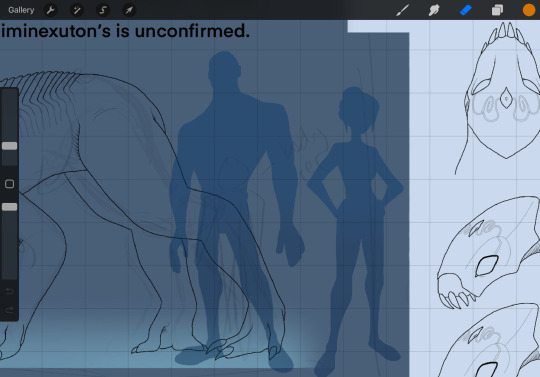
Task: Activate the Transform arrow tool
Action: tap(129, 10)
